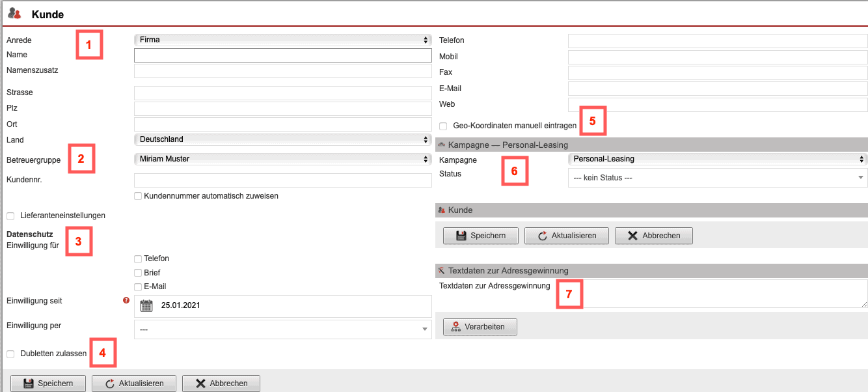Open the Einwilligung per dropdown
This screenshot has height=392, width=868.
tap(282, 329)
